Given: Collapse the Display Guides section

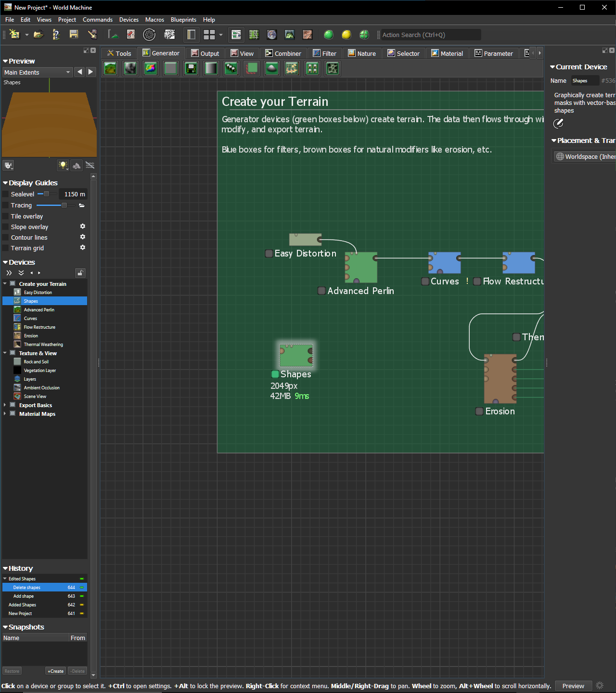Looking at the screenshot, I should click(x=5, y=183).
